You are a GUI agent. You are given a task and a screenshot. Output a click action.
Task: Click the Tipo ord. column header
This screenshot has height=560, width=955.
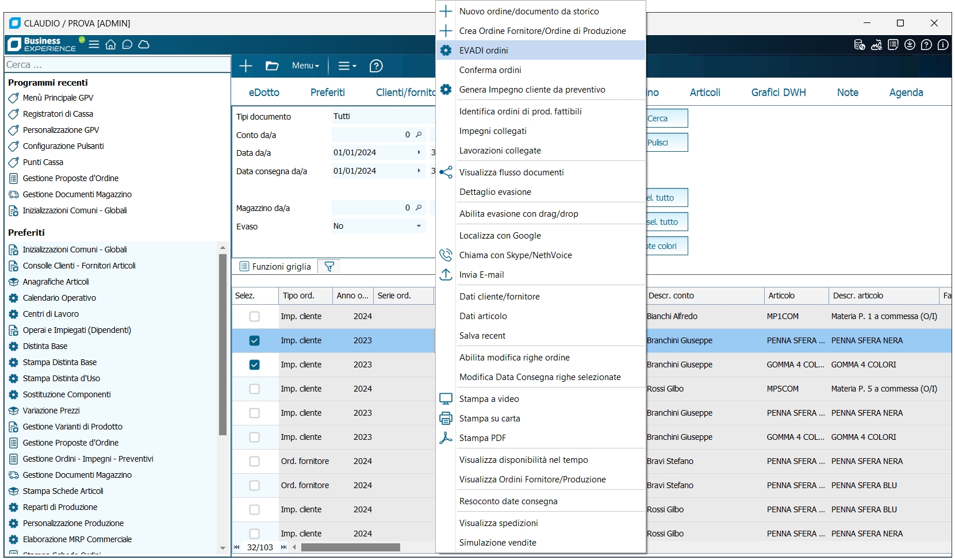305,296
